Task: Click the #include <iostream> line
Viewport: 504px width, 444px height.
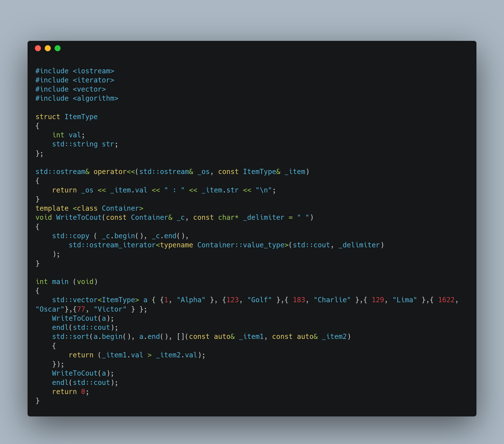Action: pyautogui.click(x=75, y=71)
